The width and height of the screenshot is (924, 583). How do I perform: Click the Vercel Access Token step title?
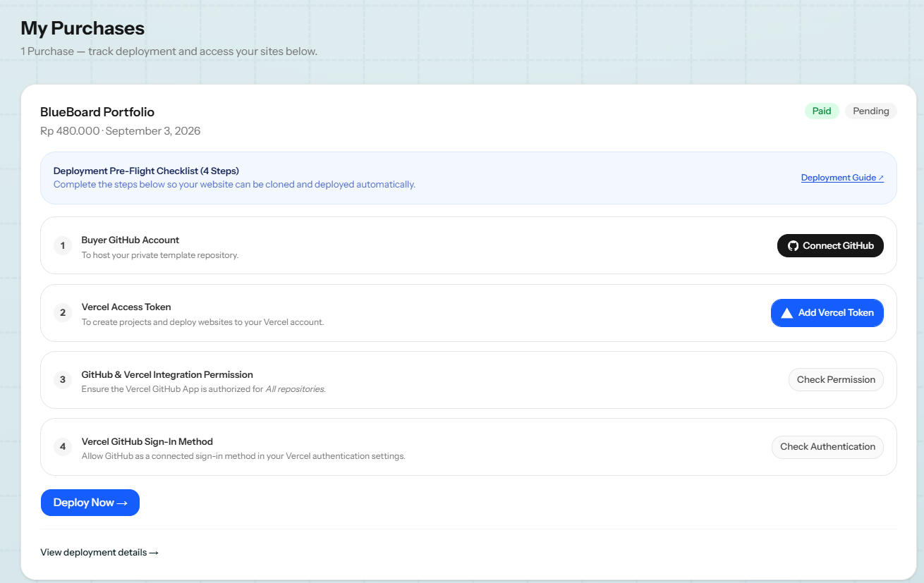coord(126,307)
